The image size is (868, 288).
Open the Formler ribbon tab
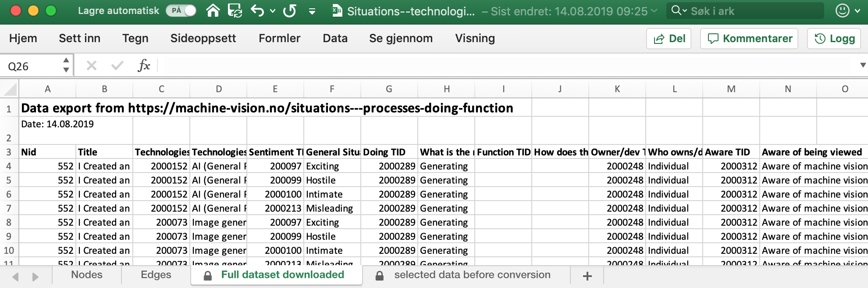(x=279, y=39)
